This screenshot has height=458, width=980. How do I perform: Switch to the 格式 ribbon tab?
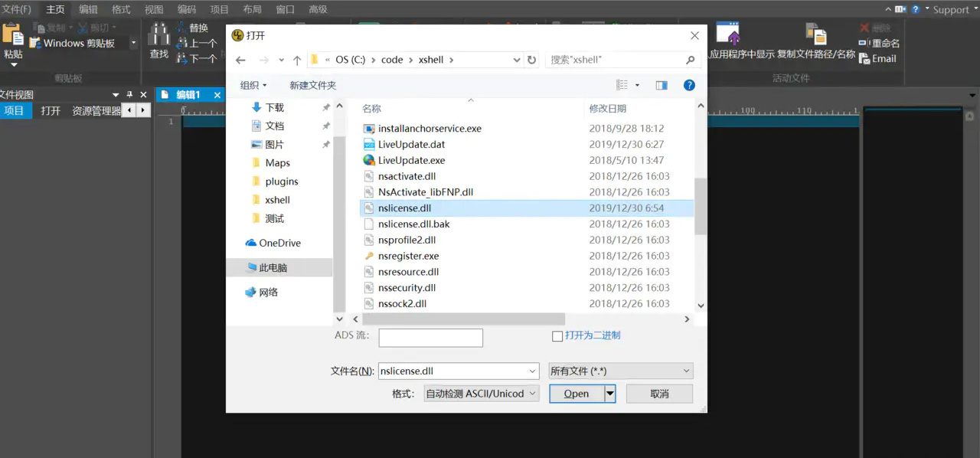pos(121,9)
